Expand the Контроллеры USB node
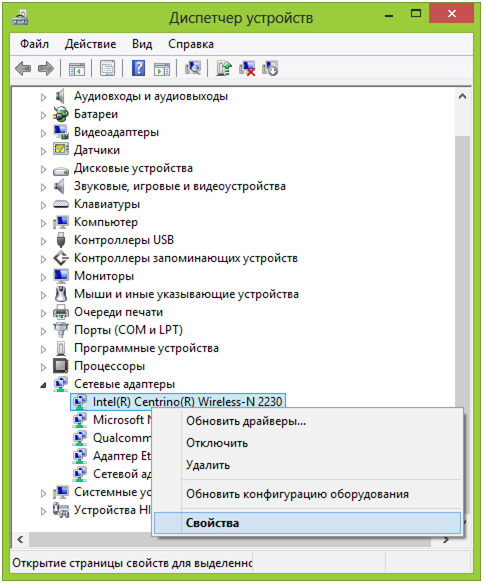Viewport: 483px width, 583px height. 44,241
